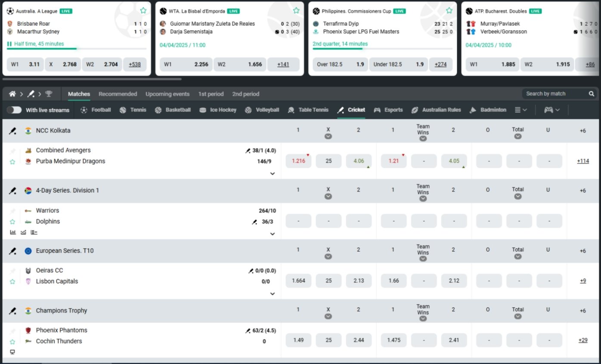Click monitor icon under Cochin Thunders
The height and width of the screenshot is (364, 601).
[x=12, y=352]
